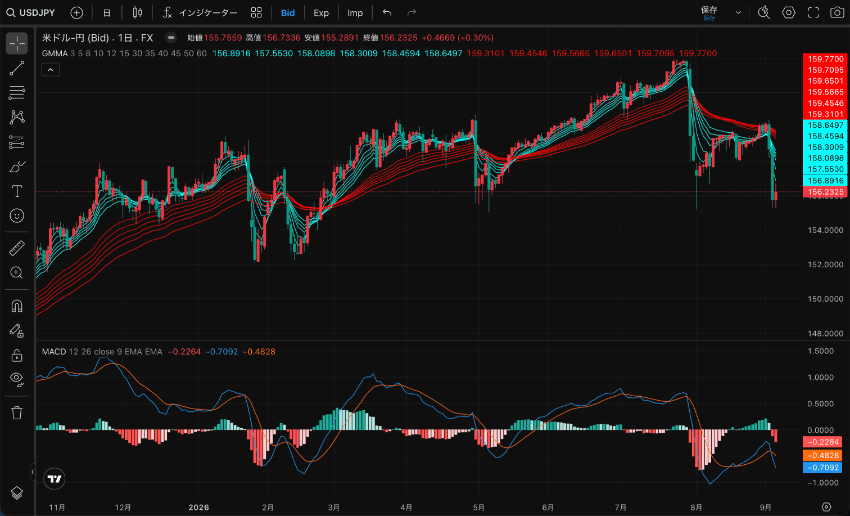Select the Exp option

(321, 12)
